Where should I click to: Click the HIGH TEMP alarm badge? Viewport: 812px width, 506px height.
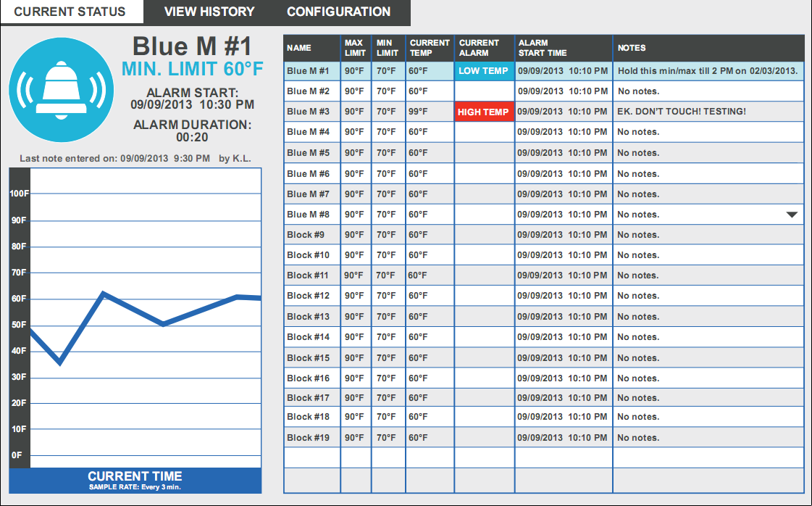[483, 112]
